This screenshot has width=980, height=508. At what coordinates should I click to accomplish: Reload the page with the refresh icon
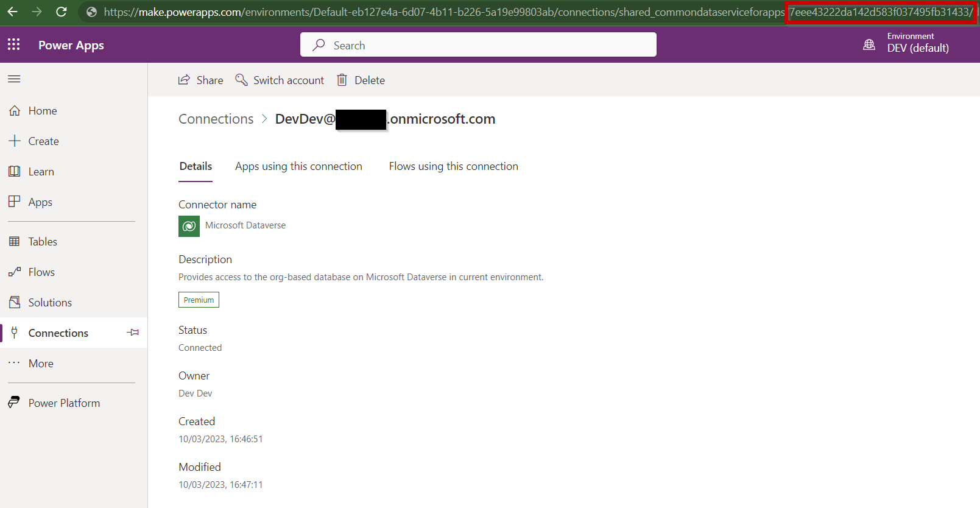(x=62, y=12)
